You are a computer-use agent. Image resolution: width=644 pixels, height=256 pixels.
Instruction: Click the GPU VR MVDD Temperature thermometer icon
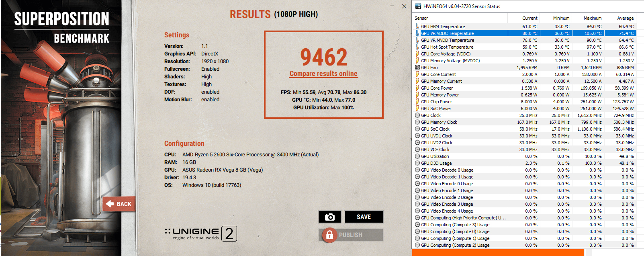click(417, 40)
